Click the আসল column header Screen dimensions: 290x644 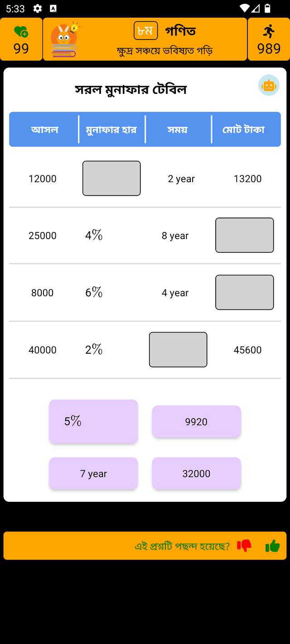(44, 130)
